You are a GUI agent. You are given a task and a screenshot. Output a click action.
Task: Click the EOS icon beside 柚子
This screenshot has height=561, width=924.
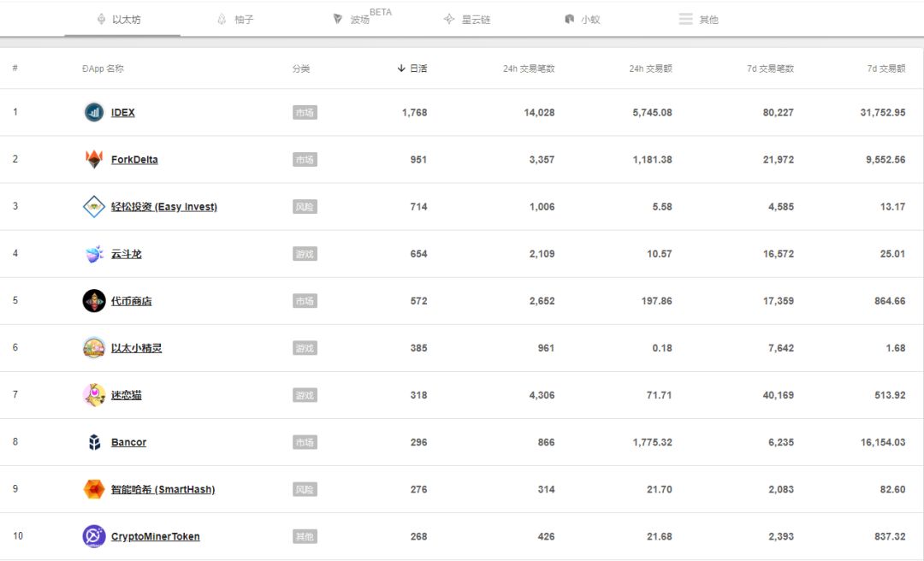click(222, 20)
